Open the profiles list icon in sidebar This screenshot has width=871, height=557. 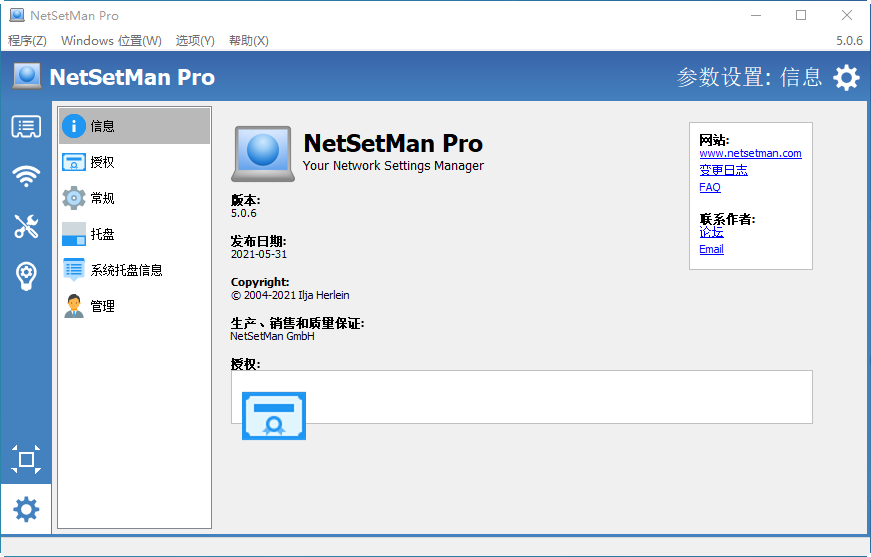[26, 127]
